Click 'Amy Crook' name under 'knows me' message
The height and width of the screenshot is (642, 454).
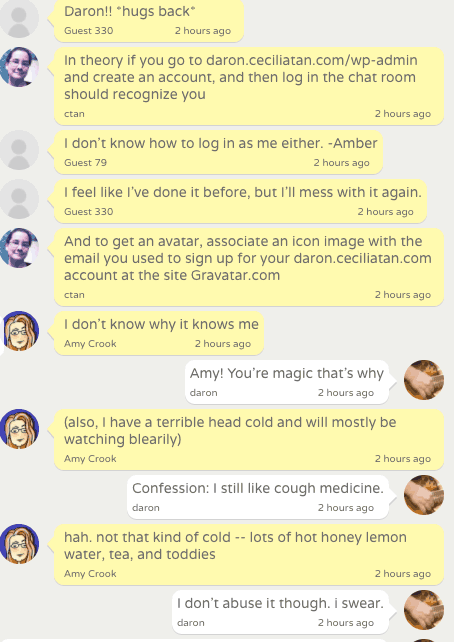coord(90,344)
